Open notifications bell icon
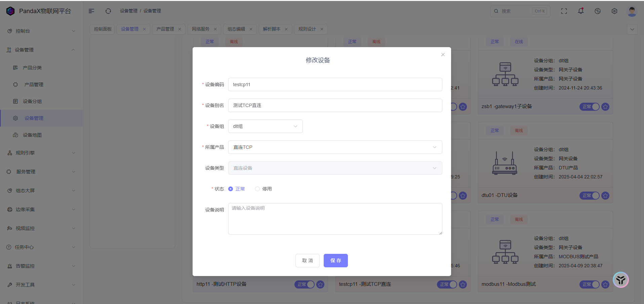Viewport: 644px width, 304px height. pos(580,11)
